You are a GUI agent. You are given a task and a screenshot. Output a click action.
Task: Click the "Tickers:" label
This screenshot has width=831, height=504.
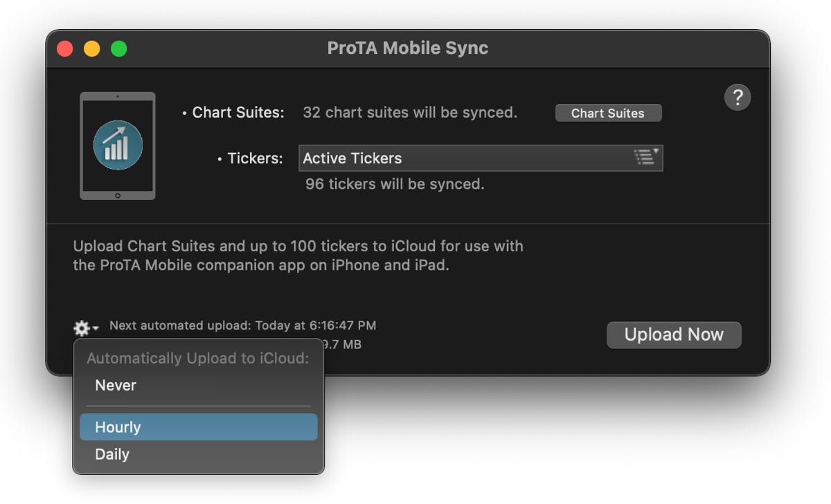coord(255,159)
